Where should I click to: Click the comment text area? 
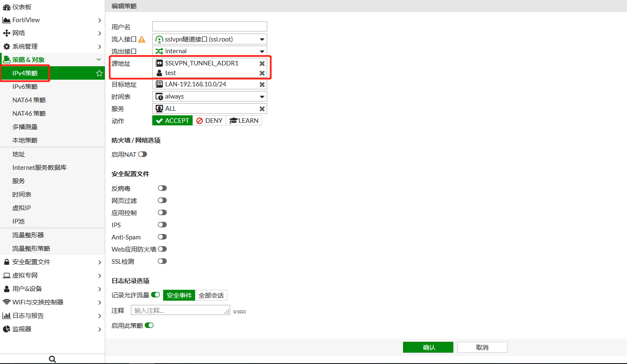click(x=180, y=310)
